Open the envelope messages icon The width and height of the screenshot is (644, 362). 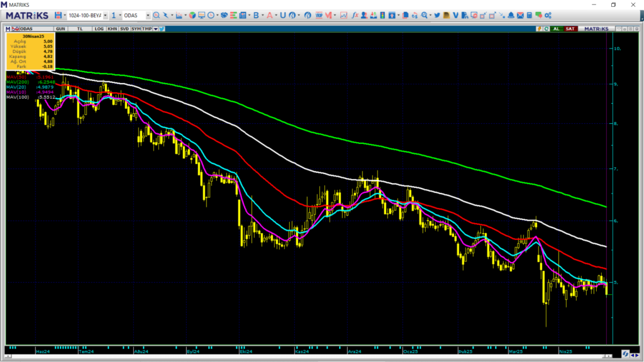520,15
